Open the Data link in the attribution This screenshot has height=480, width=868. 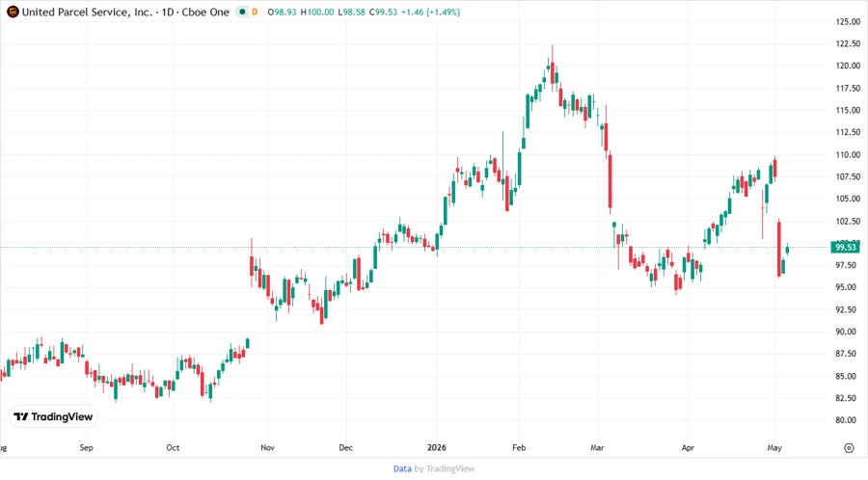coord(402,469)
